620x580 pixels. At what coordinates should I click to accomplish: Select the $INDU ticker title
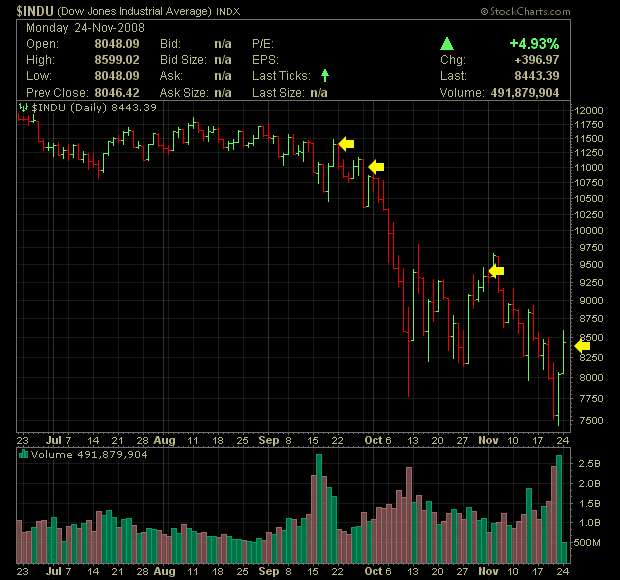35,11
